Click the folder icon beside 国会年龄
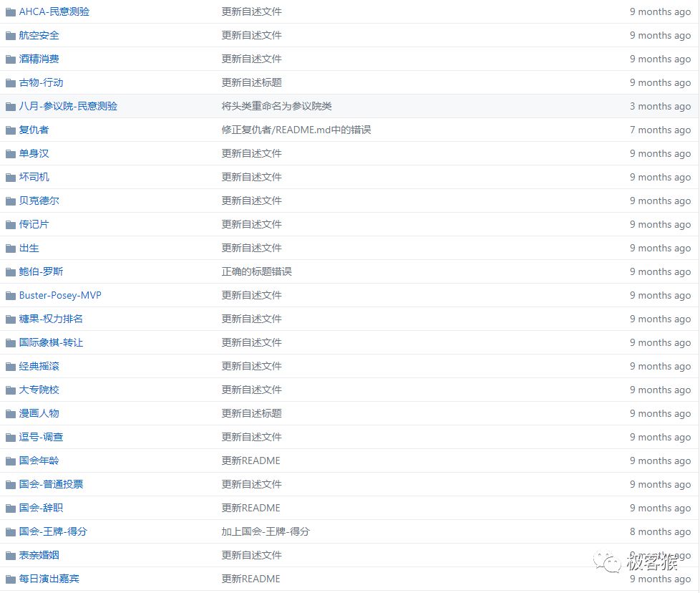The image size is (700, 593). point(11,461)
